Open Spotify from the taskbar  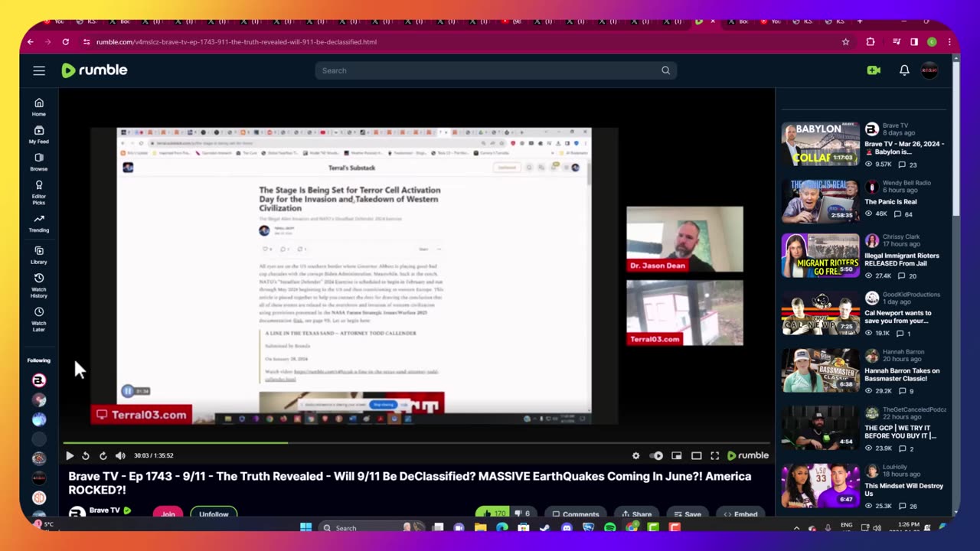click(x=610, y=527)
